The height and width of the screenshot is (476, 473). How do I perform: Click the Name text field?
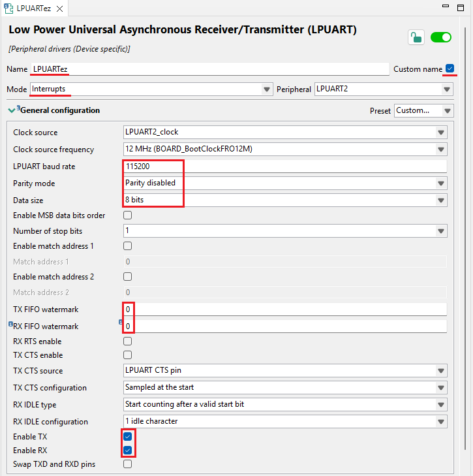[x=209, y=69]
